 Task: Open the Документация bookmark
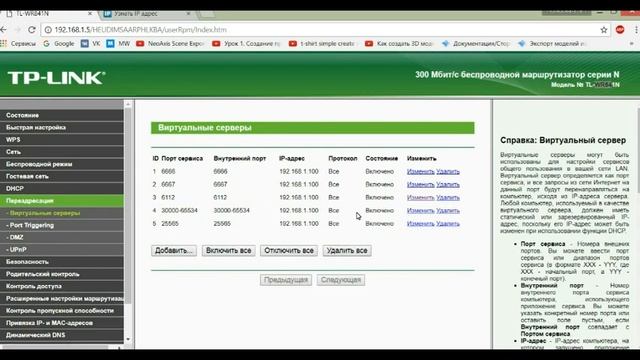(476, 43)
